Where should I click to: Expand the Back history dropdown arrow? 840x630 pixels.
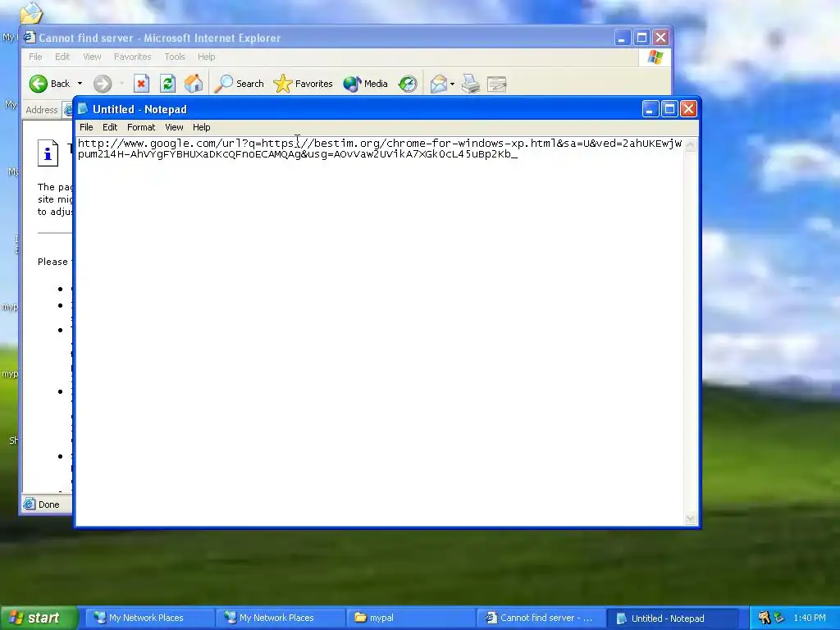[x=80, y=84]
